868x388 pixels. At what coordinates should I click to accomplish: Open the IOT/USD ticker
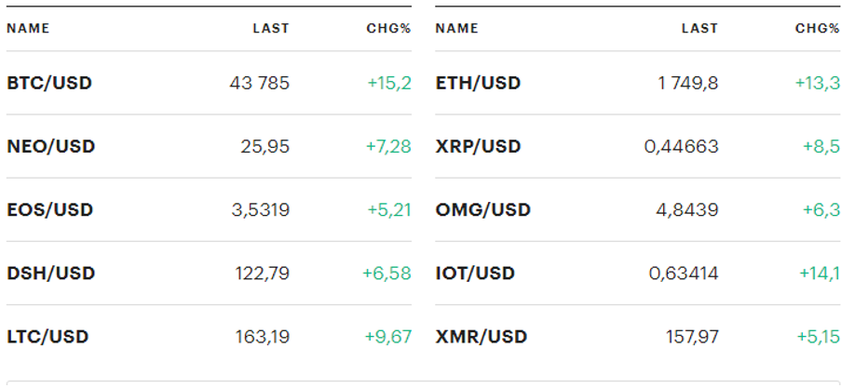point(475,273)
